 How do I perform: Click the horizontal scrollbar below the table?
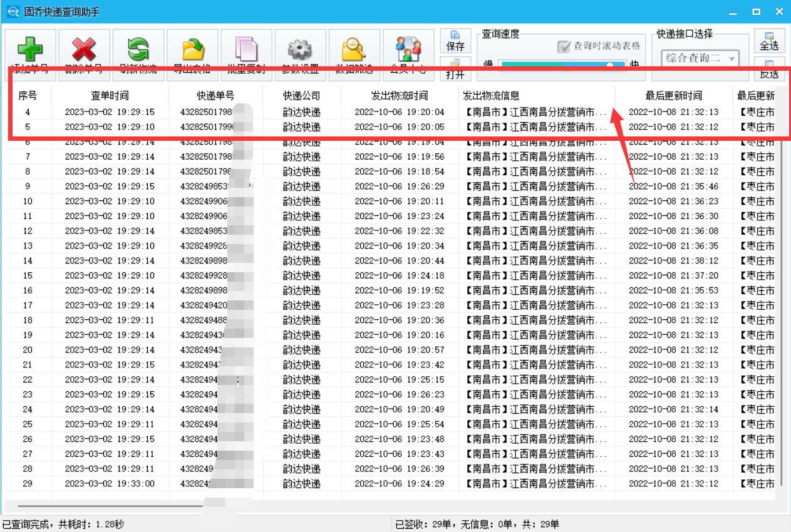pyautogui.click(x=110, y=506)
